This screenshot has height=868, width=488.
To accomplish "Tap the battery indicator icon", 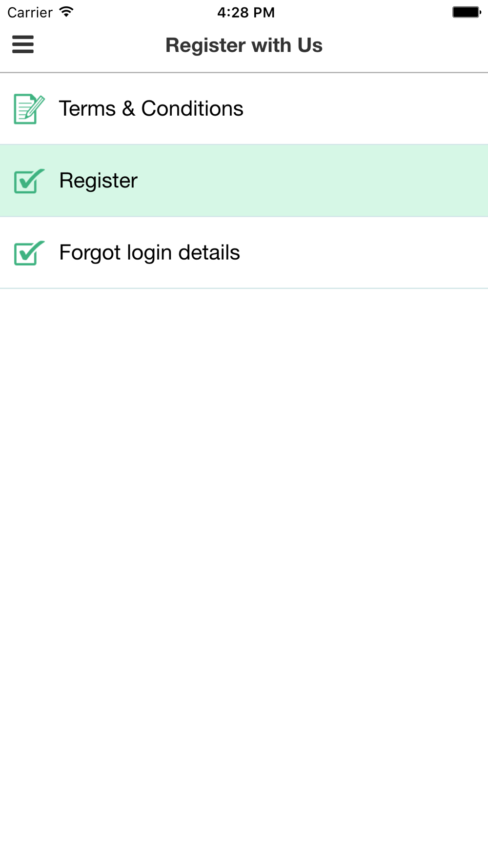I will click(467, 12).
